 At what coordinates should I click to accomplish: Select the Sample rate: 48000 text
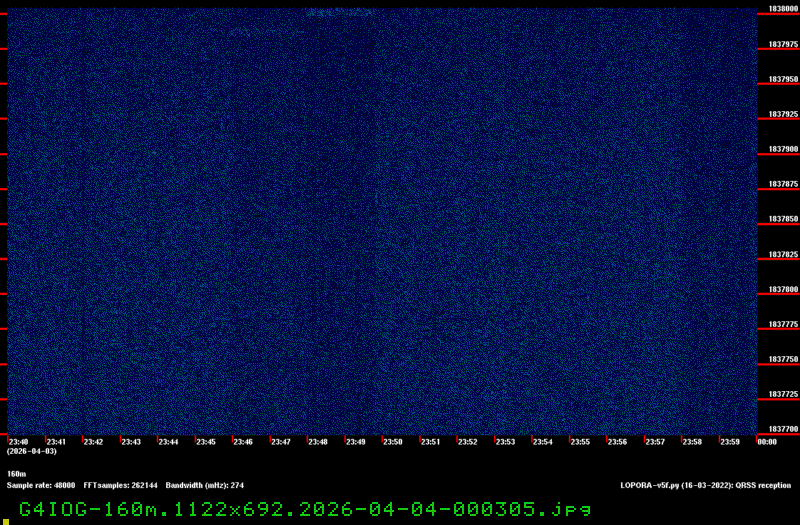[x=41, y=484]
